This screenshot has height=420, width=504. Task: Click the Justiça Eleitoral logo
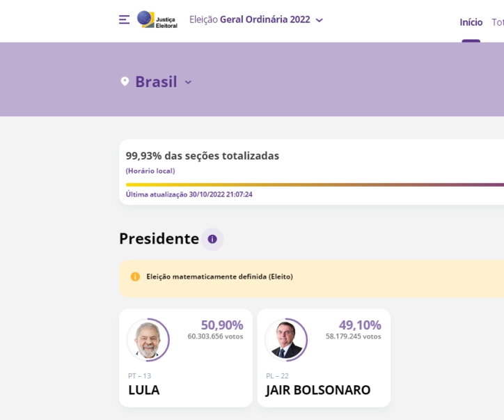tap(157, 20)
